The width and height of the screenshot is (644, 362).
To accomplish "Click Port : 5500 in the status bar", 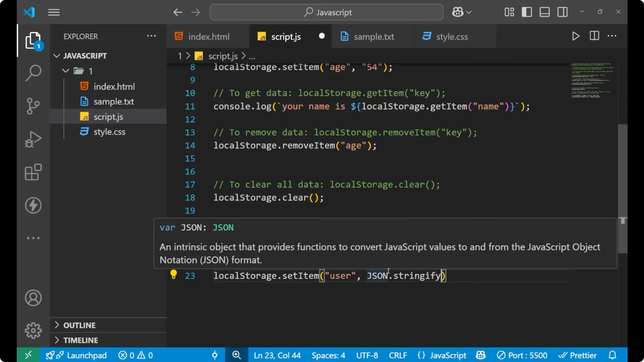I will (522, 355).
